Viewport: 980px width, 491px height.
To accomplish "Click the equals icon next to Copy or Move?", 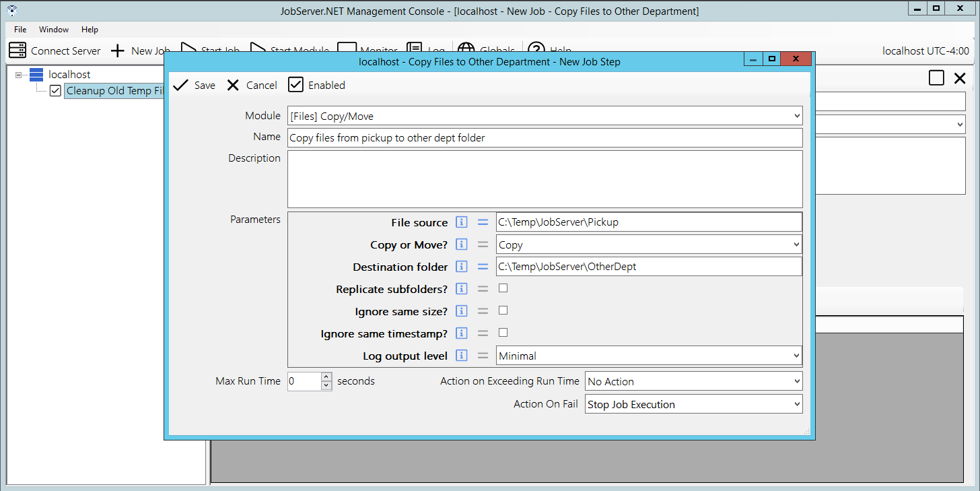I will (483, 244).
